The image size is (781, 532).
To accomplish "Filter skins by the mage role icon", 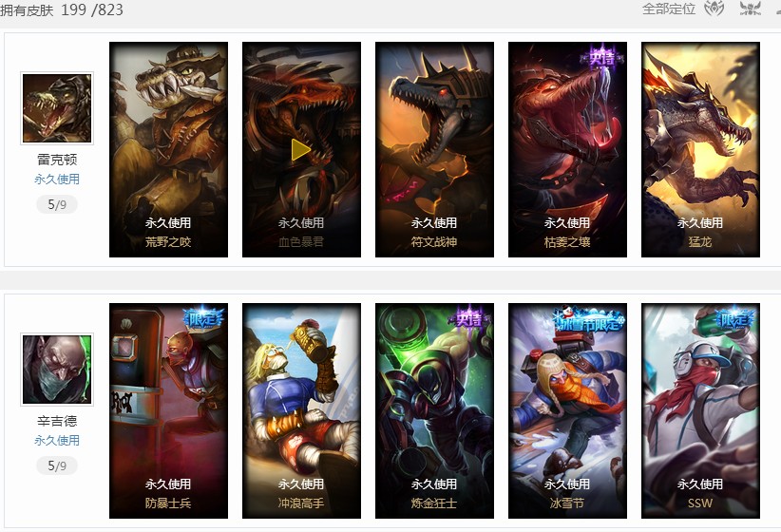I will [x=714, y=9].
